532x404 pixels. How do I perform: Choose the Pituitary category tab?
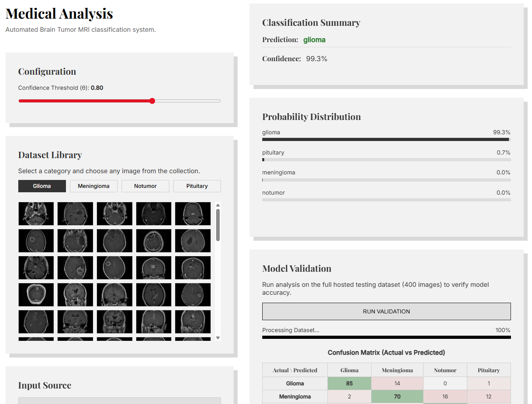click(197, 186)
